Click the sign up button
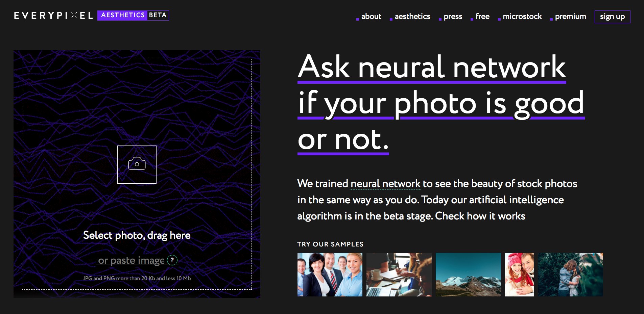The width and height of the screenshot is (644, 314). click(612, 17)
